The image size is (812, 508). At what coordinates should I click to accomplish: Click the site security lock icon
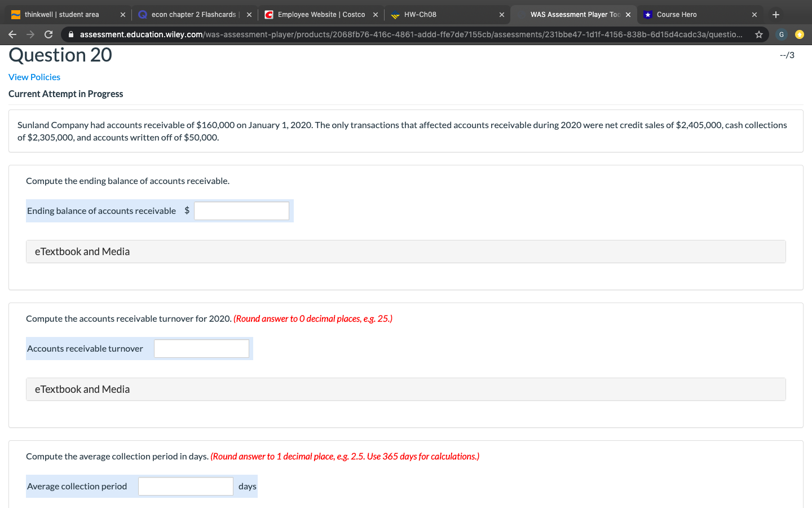pyautogui.click(x=70, y=34)
